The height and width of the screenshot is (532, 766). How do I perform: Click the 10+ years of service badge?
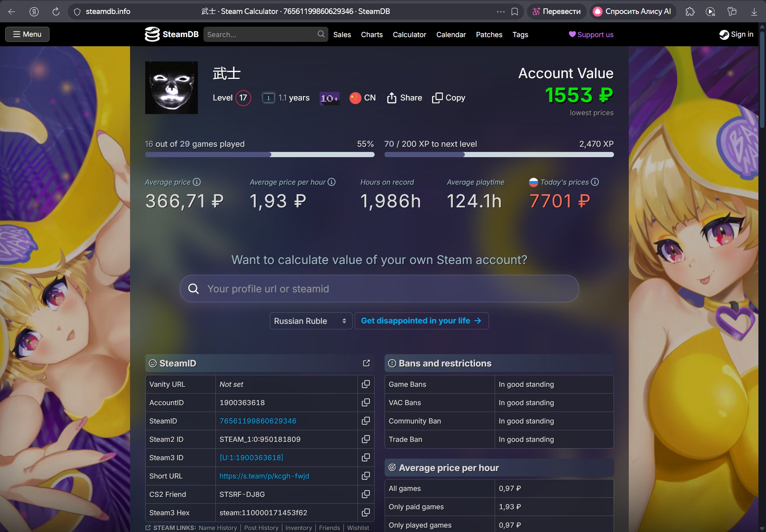click(330, 98)
